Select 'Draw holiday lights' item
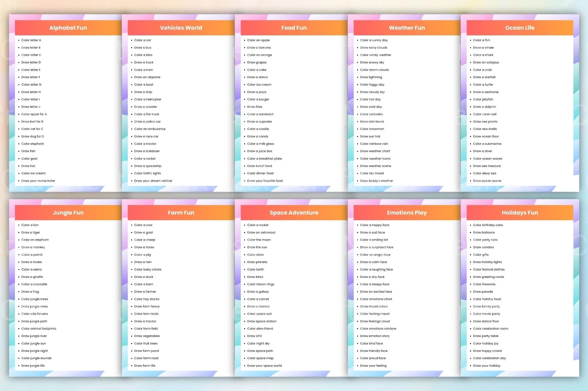The height and width of the screenshot is (391, 588). (x=488, y=262)
